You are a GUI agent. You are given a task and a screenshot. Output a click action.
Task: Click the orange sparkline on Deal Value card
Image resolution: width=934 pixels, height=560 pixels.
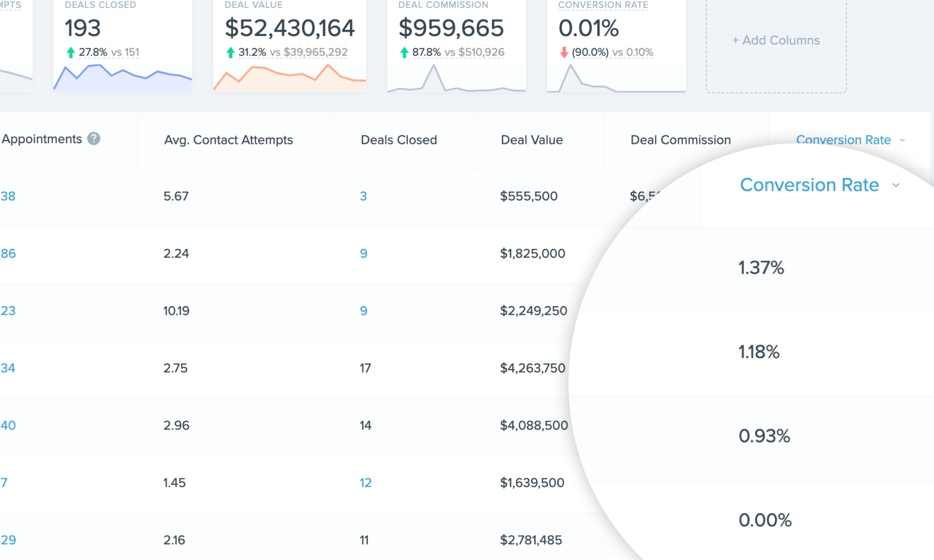[x=290, y=78]
